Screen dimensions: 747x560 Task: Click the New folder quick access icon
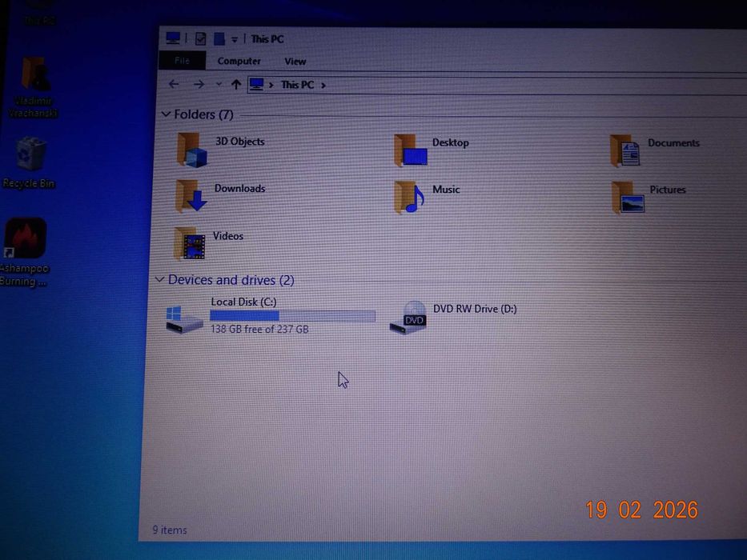point(219,39)
